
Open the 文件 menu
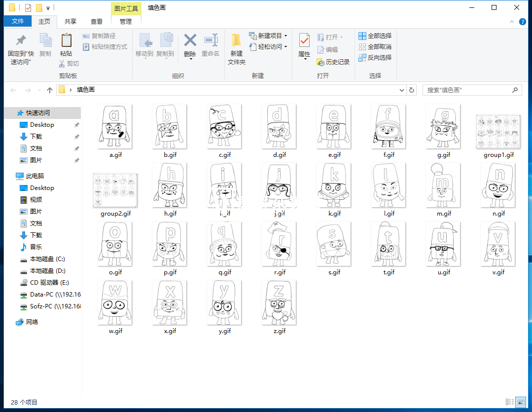tap(18, 22)
